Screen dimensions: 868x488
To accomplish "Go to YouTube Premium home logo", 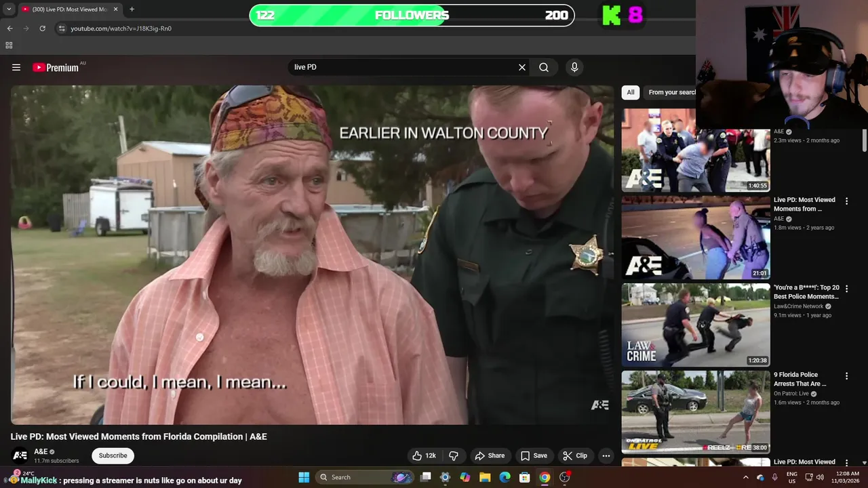I will (x=56, y=67).
